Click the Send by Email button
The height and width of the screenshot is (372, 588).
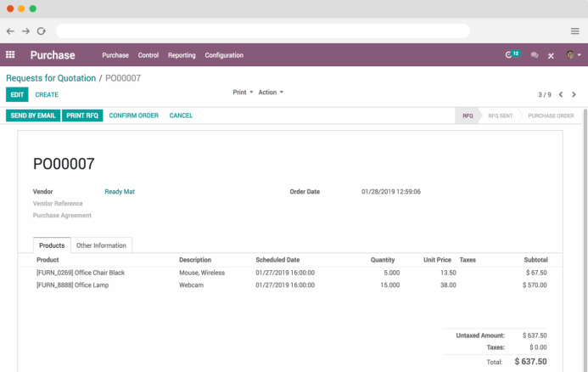pyautogui.click(x=33, y=116)
